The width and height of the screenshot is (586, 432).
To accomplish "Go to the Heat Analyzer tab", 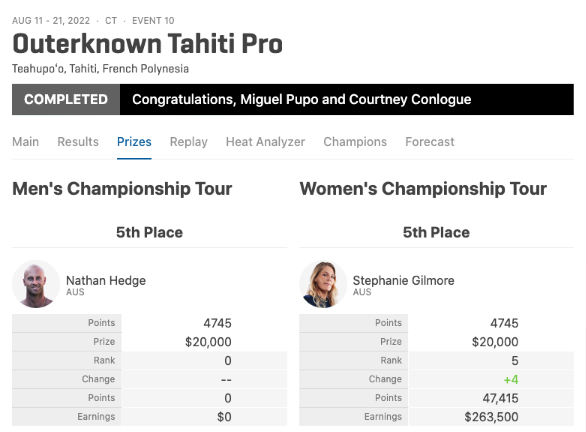I will click(x=265, y=142).
